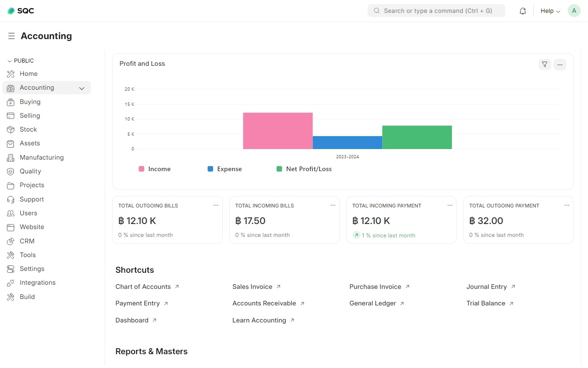Click the pink Income bar in chart
Viewport: 588px width, 368px height.
coord(277,131)
